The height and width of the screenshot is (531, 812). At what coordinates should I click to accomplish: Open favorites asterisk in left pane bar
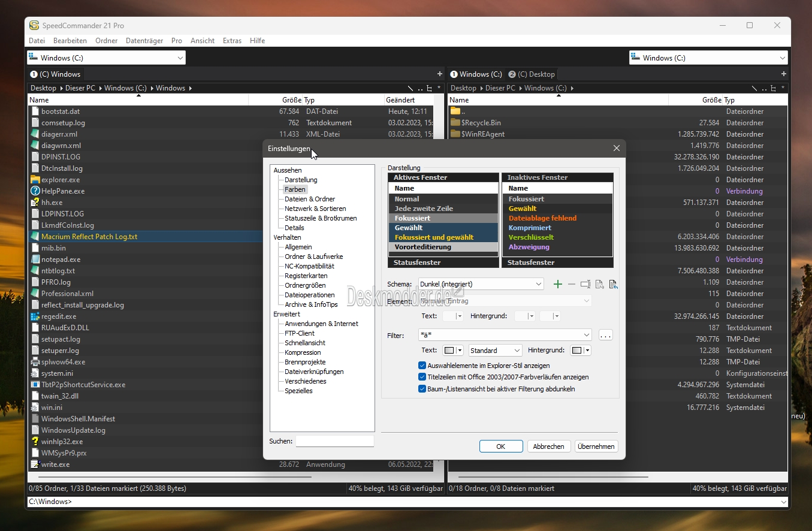pyautogui.click(x=439, y=88)
